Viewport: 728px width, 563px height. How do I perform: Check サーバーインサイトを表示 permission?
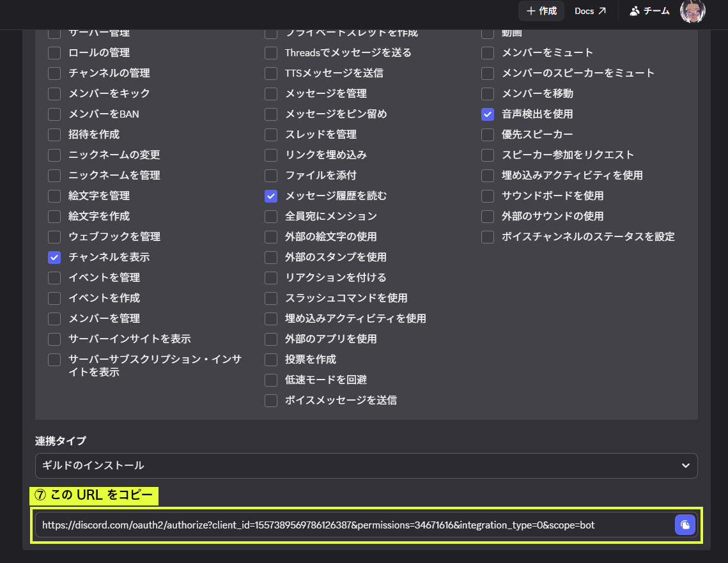pos(54,339)
